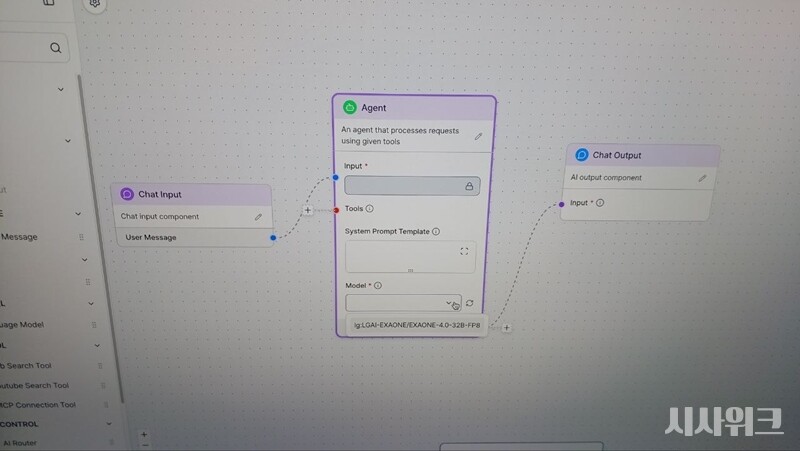The width and height of the screenshot is (800, 451).
Task: Click the lock icon in Input field
Action: (x=468, y=186)
